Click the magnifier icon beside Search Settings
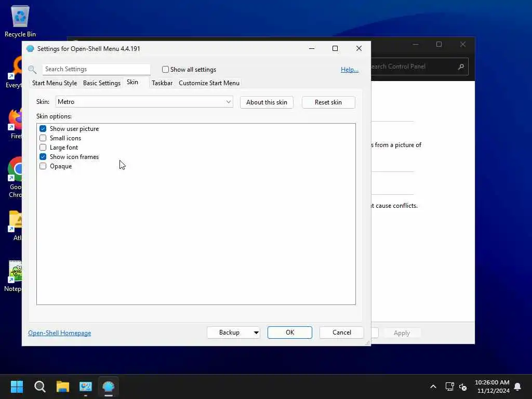532x399 pixels. [32, 70]
